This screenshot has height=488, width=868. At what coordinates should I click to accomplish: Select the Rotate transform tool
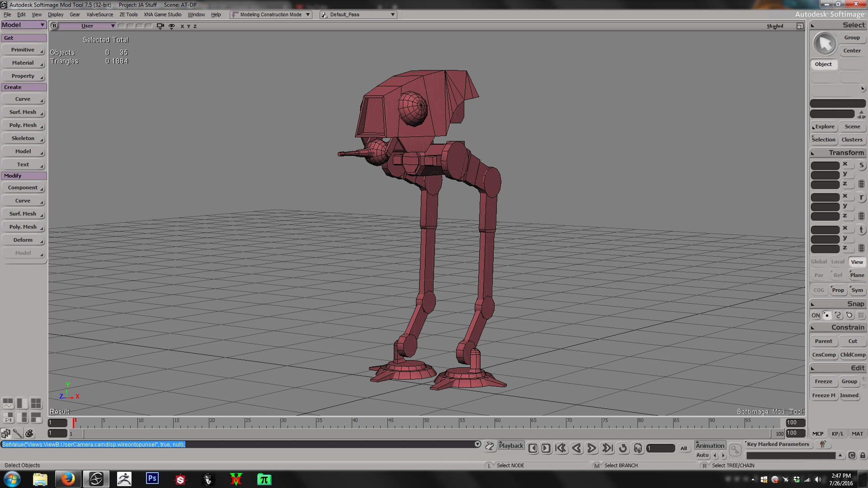pos(861,197)
